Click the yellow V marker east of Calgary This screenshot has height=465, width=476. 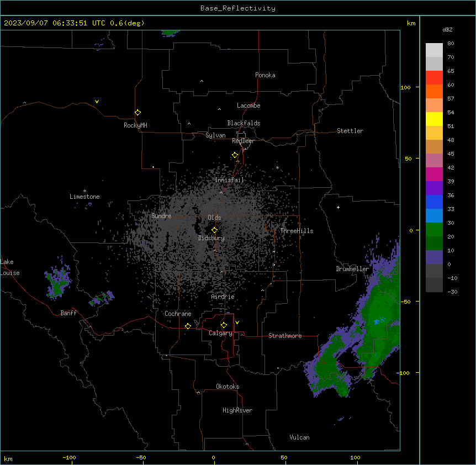point(237,323)
